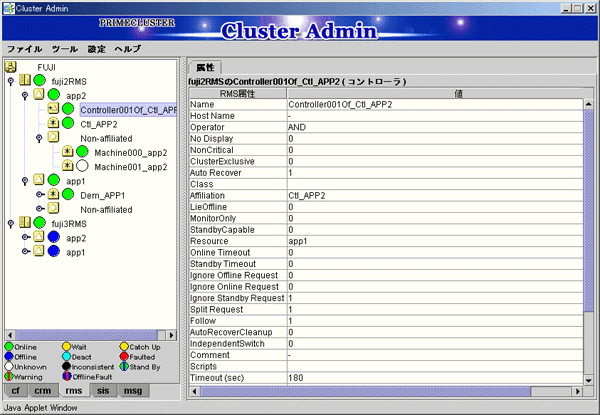Click the blue offline circle of app1 under fuji3RMS
Image resolution: width=600 pixels, height=415 pixels.
coord(54,251)
